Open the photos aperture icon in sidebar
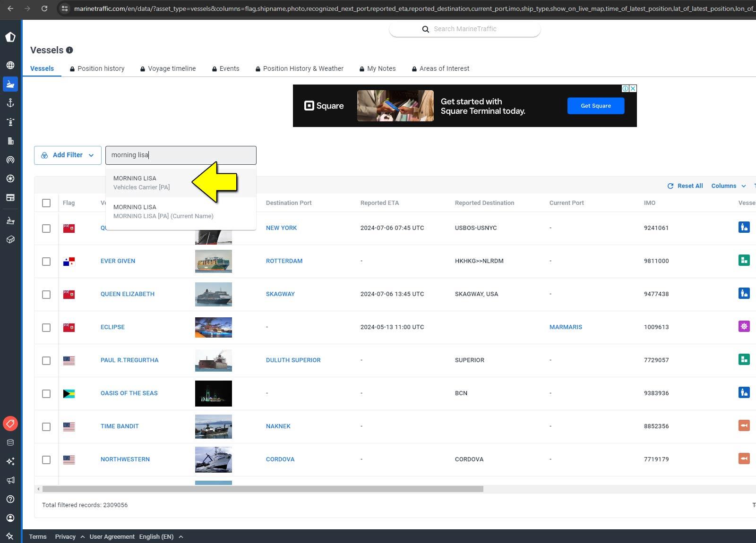756x543 pixels. [10, 178]
